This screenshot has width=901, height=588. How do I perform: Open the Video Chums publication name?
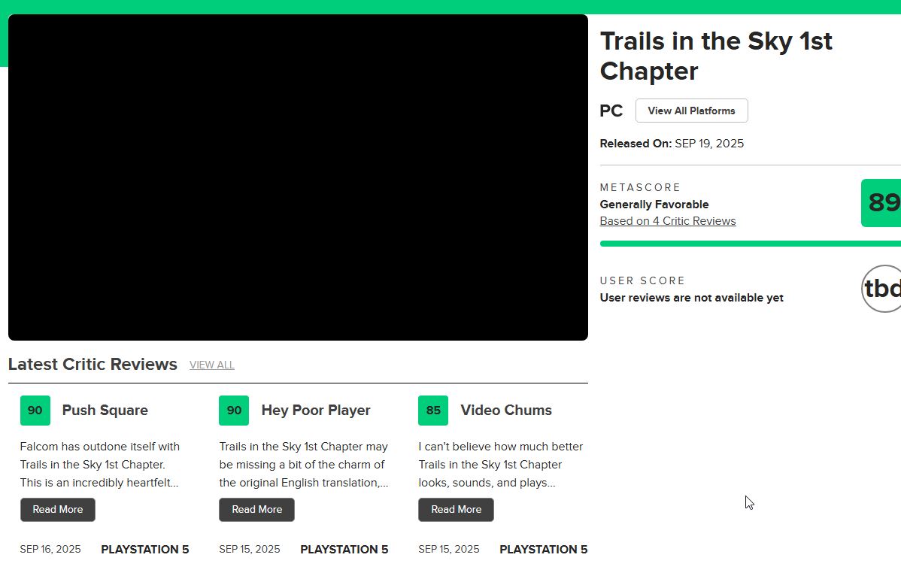point(506,411)
